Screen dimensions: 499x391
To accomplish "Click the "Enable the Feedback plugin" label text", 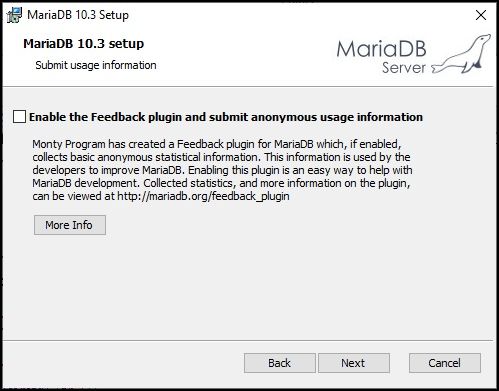I will [226, 117].
